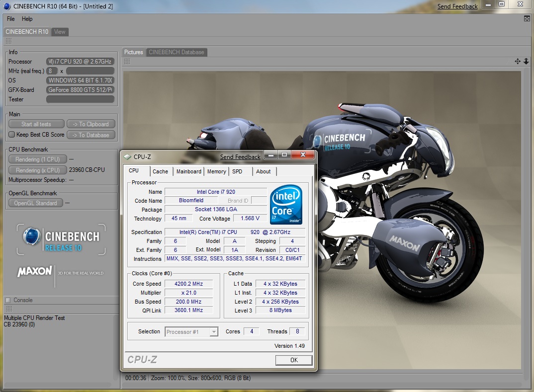Click the Core Voltage value 1.568 V
Image resolution: width=534 pixels, height=392 pixels.
coord(250,218)
